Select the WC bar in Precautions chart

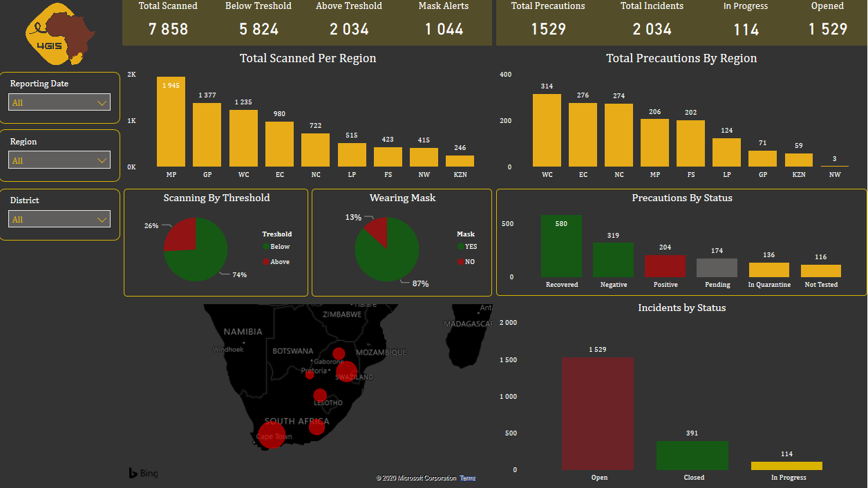click(x=547, y=130)
